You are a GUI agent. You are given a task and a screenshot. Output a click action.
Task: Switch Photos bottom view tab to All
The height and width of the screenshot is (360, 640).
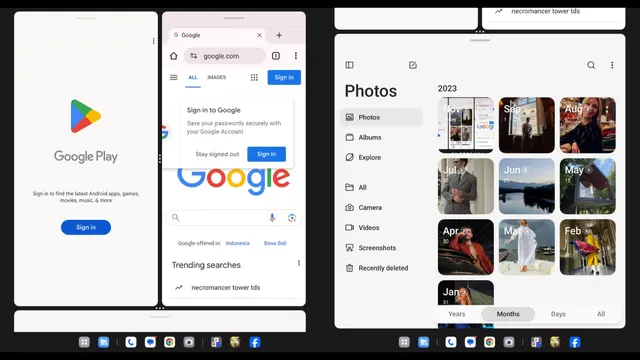(x=601, y=314)
